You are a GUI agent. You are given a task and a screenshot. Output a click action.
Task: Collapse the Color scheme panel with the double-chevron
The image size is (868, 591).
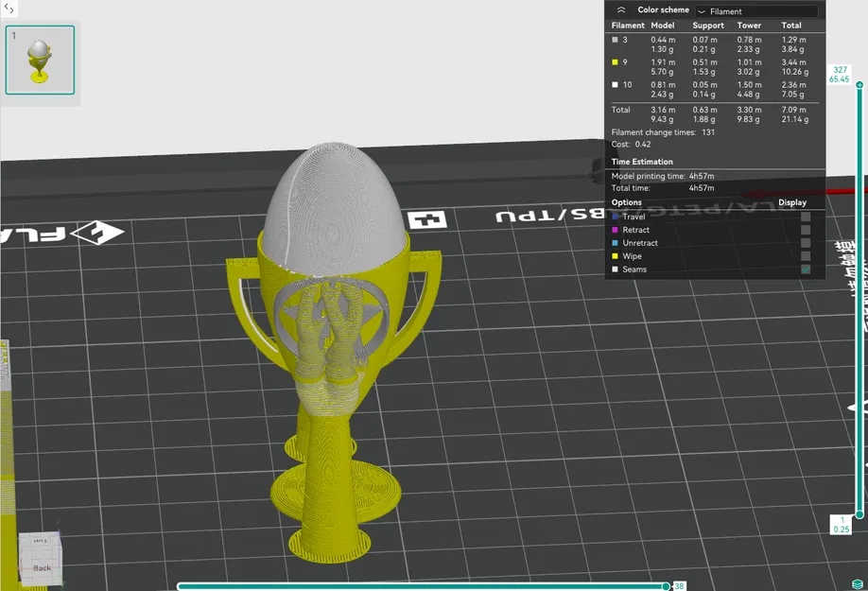point(623,9)
